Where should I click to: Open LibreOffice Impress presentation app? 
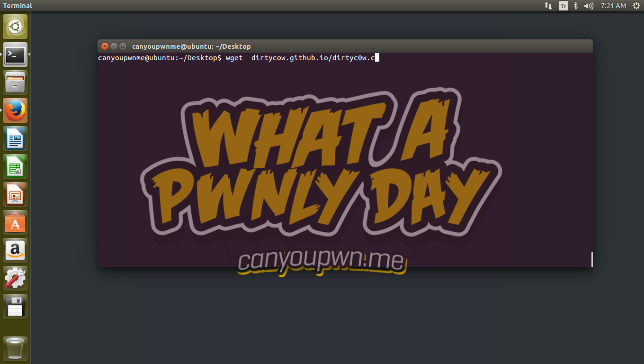[x=15, y=195]
